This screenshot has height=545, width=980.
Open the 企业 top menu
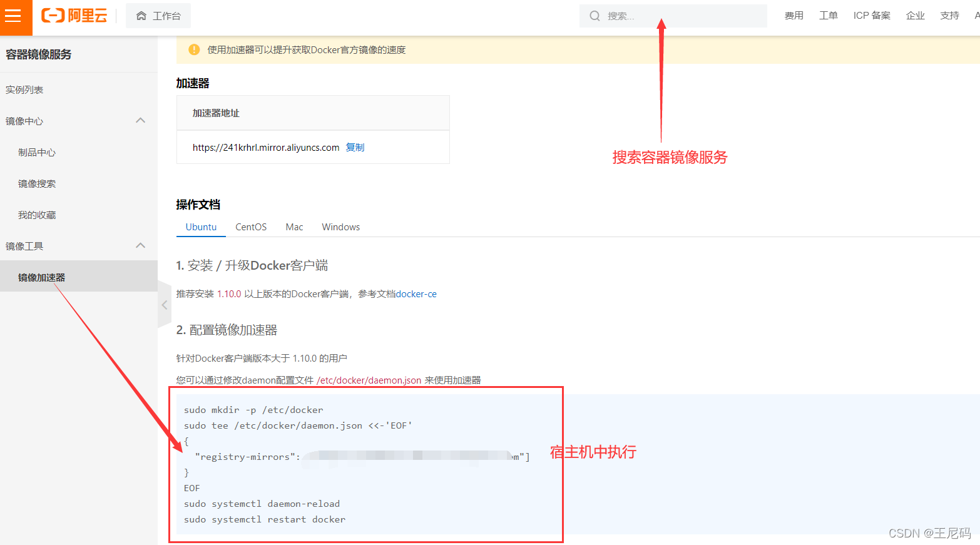click(916, 16)
